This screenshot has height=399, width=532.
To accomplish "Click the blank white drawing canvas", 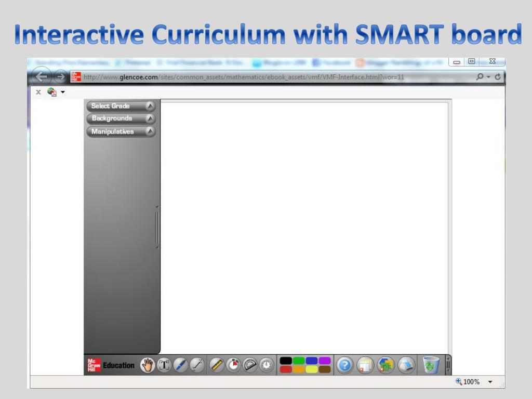I will [304, 228].
